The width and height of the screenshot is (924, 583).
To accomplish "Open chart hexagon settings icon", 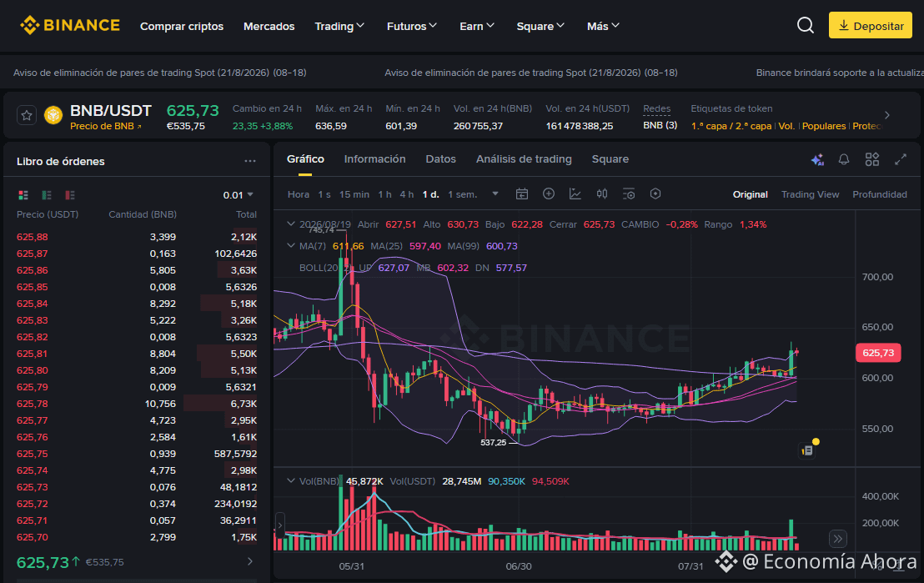I will [x=655, y=194].
